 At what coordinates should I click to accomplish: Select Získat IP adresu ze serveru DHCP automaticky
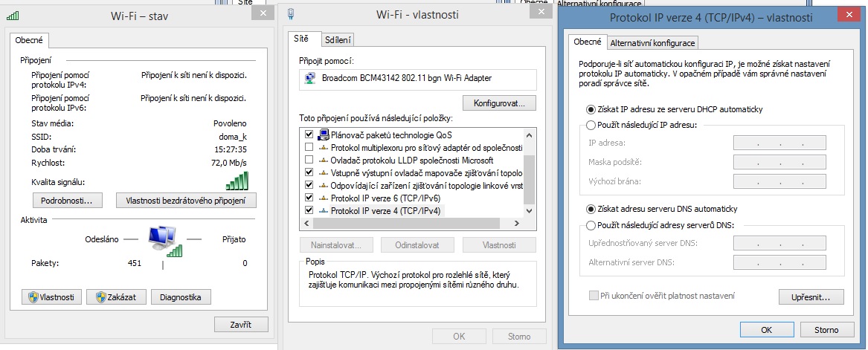(x=591, y=109)
